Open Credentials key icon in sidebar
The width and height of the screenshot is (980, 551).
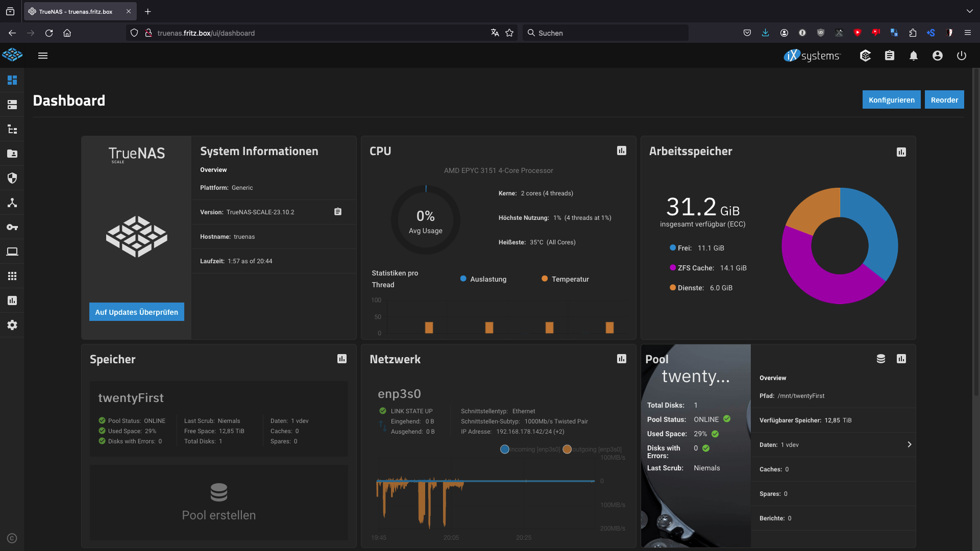click(12, 227)
